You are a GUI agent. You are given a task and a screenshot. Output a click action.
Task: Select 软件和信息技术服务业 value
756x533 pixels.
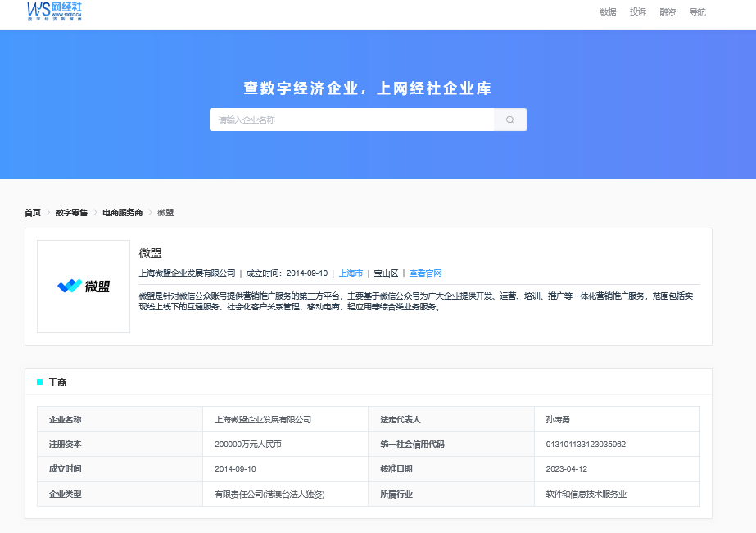pyautogui.click(x=586, y=495)
